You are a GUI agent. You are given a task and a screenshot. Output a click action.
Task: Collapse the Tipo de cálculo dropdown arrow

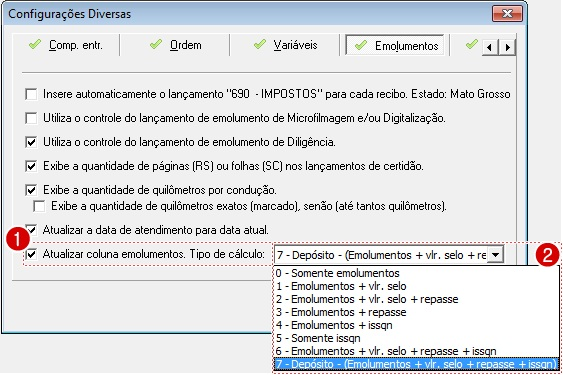point(495,255)
